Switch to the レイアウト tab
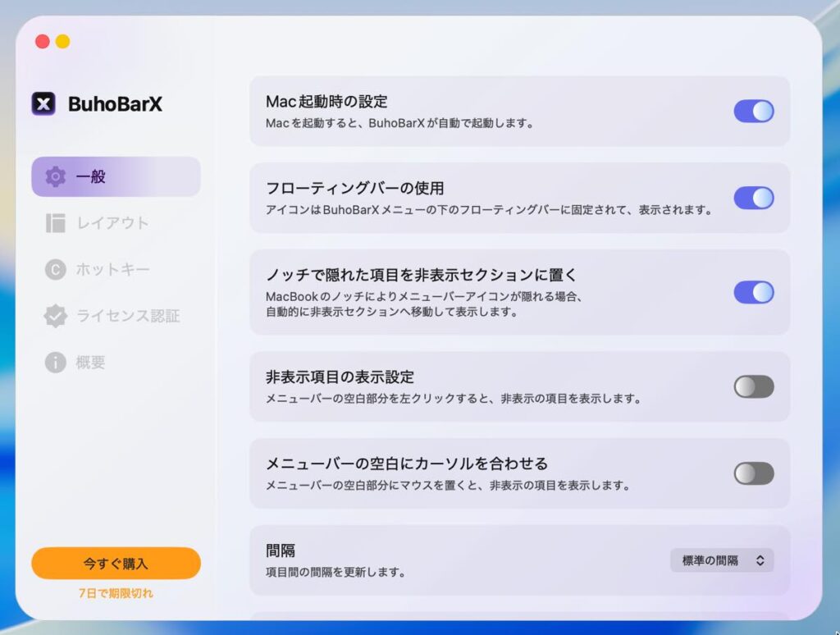This screenshot has height=635, width=840. point(112,223)
